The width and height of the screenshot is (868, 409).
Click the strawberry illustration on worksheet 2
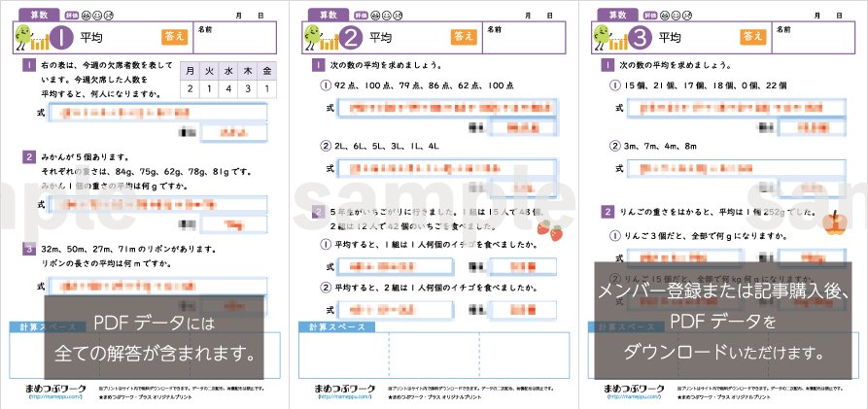[x=550, y=229]
